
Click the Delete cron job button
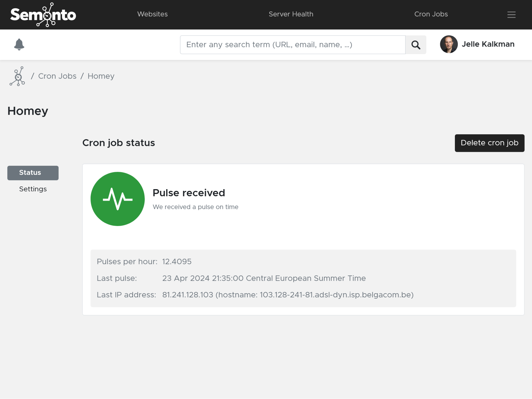click(490, 143)
